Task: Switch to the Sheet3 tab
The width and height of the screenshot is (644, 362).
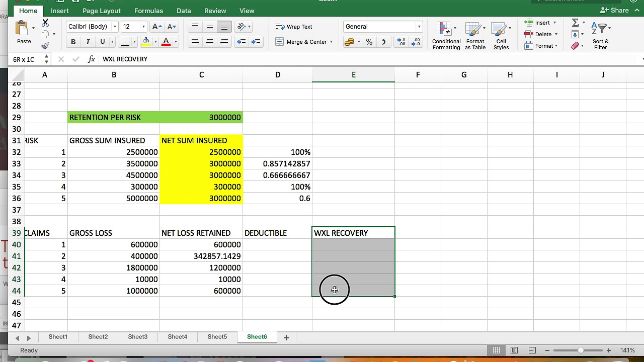Action: 138,337
